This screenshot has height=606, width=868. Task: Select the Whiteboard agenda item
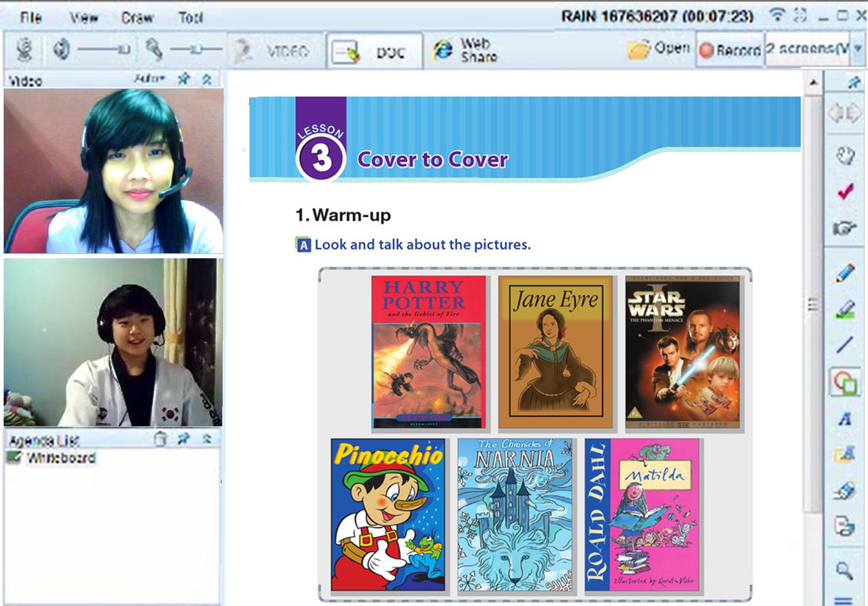click(x=52, y=458)
